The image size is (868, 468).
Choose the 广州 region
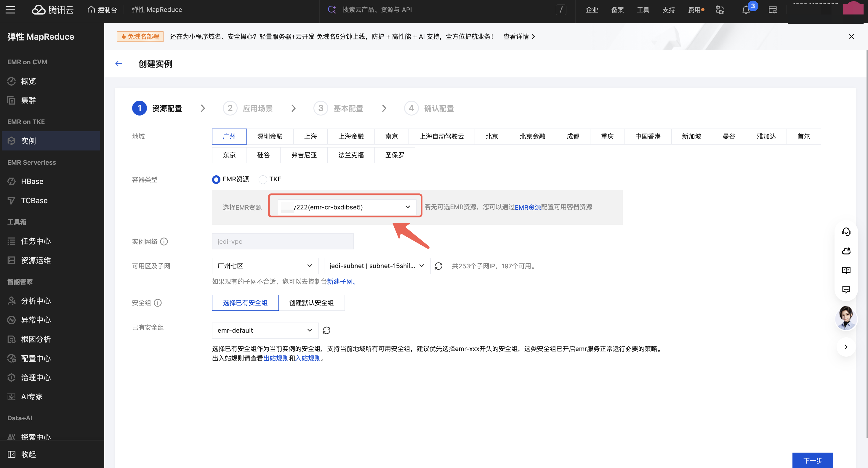click(229, 137)
